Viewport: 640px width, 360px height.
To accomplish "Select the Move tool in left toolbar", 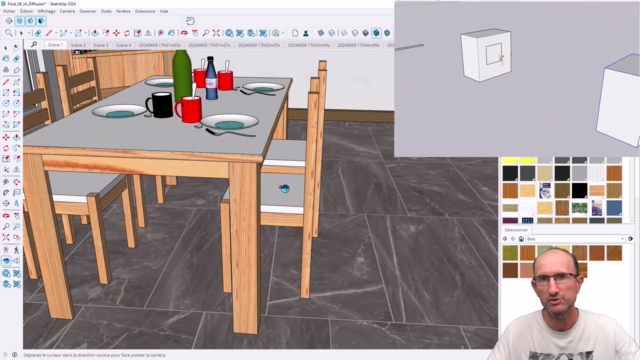I will [6, 137].
